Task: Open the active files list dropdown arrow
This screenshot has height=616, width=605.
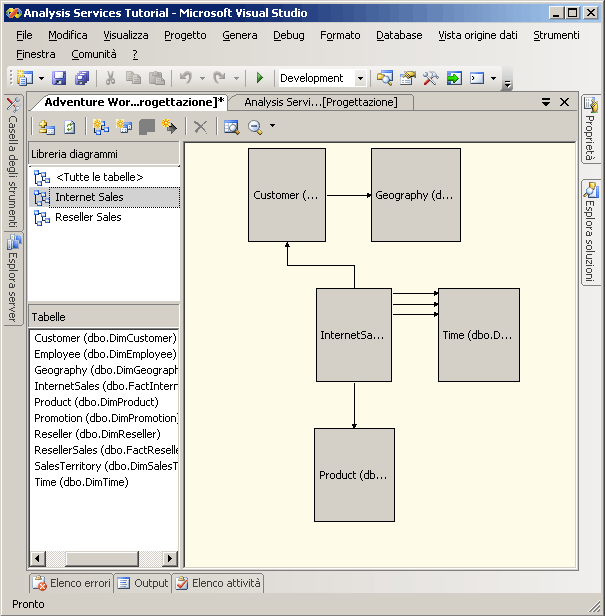Action: point(546,102)
